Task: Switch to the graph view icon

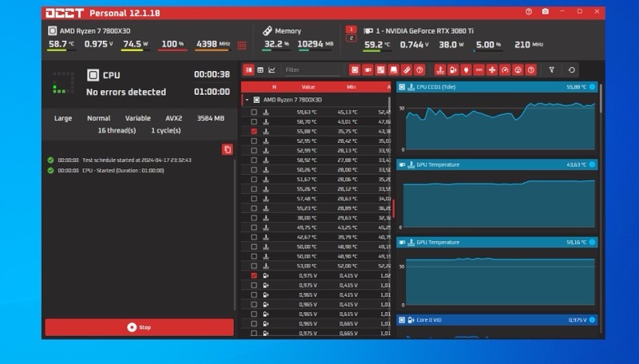Action: 272,70
